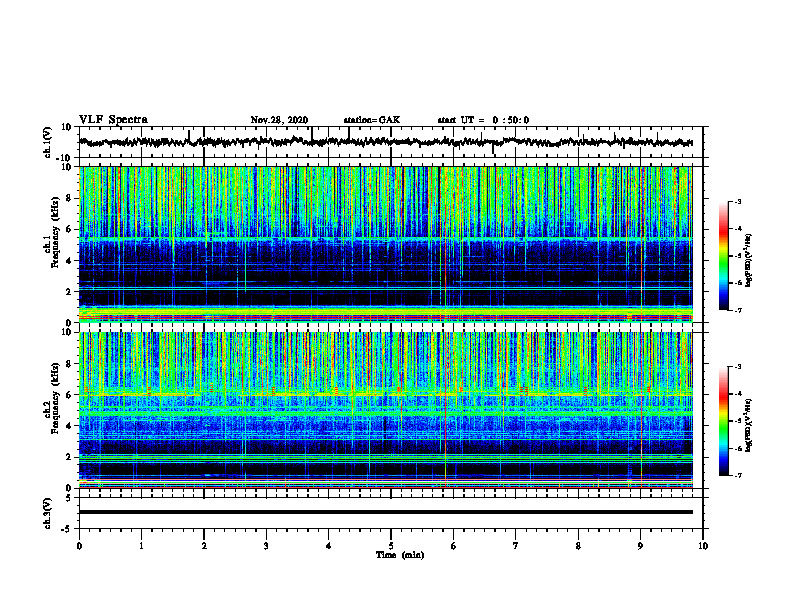Screen dimensions: 792x612
Task: Click the "VLF Spectra" title text
Action: [113, 120]
